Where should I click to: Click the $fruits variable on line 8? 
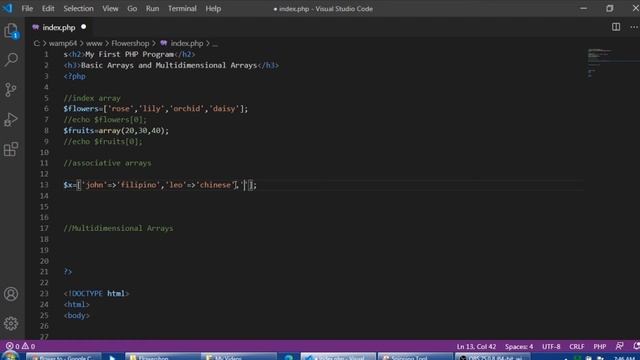(x=79, y=131)
